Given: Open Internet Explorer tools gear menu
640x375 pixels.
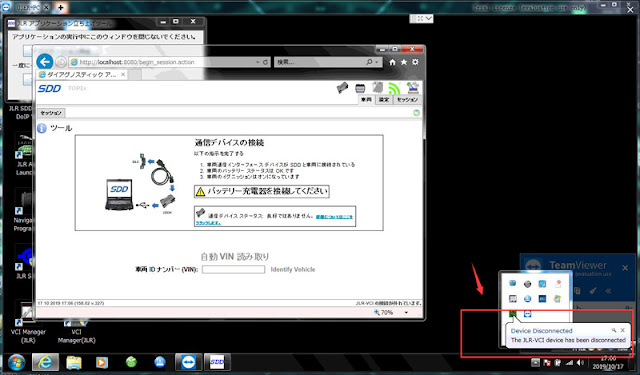Looking at the screenshot, I should click(415, 62).
